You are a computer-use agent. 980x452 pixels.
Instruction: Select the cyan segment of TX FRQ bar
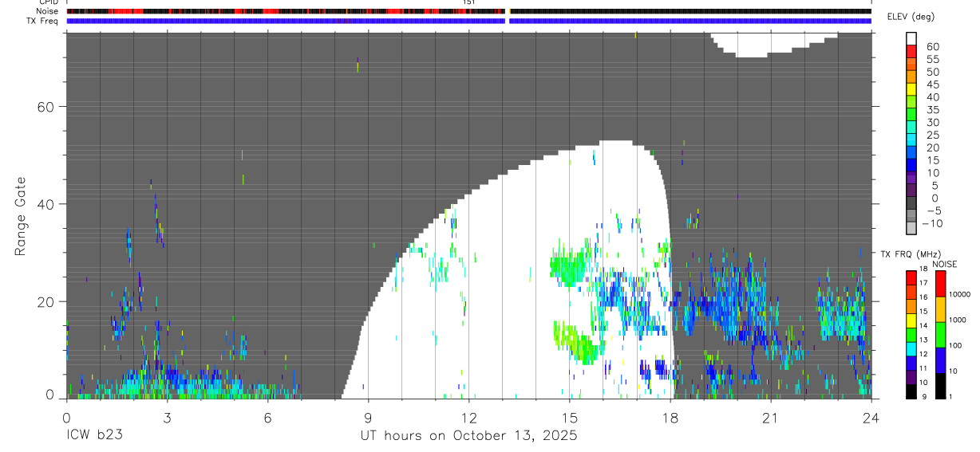click(x=911, y=348)
